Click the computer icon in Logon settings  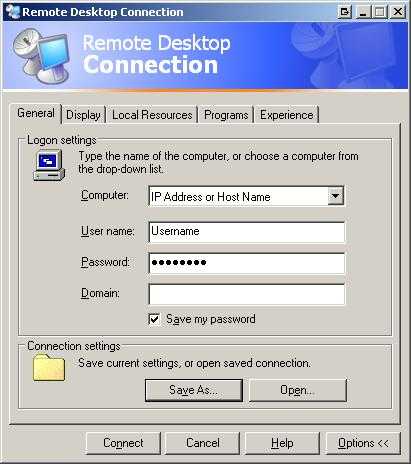pyautogui.click(x=49, y=165)
